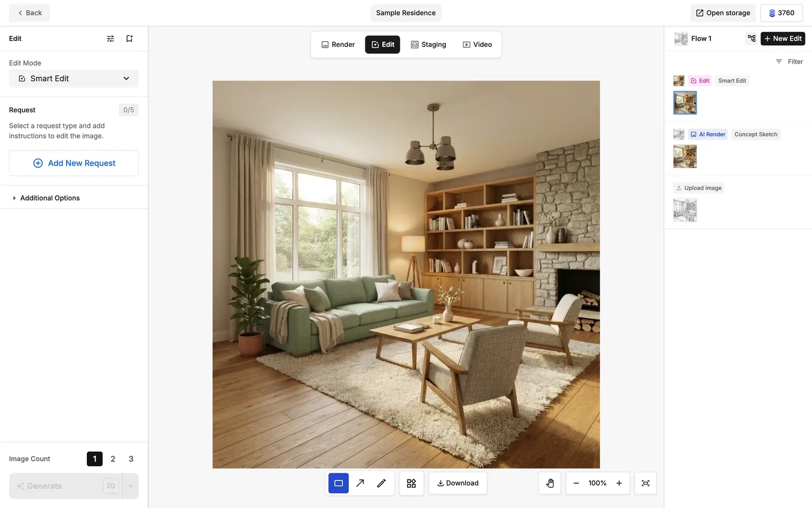Select the uploaded sketch image thumbnail
Viewport: 812px width, 508px height.
click(685, 210)
